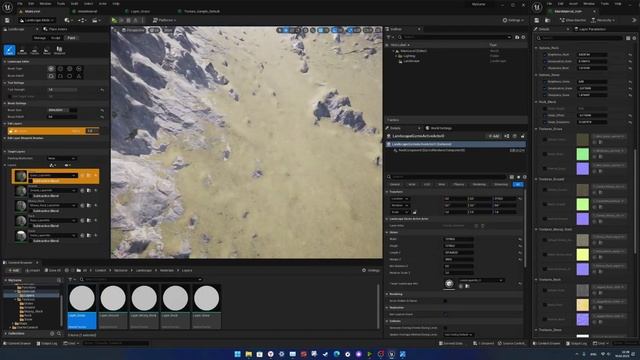
Task: Click the Outliner filter icon
Action: click(x=389, y=37)
